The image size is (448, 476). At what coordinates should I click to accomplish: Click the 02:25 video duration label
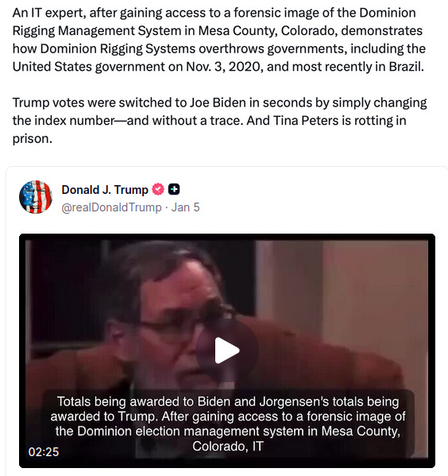click(44, 451)
